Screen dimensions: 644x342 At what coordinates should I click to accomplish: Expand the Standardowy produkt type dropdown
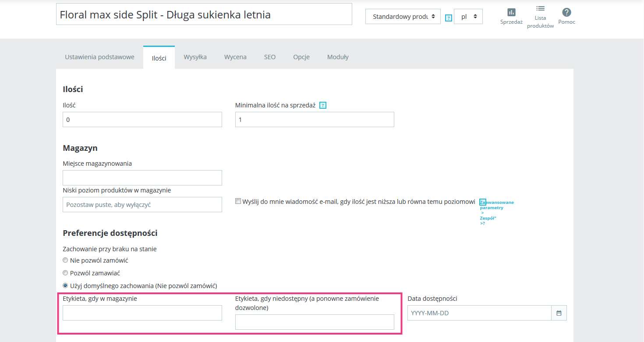coord(403,17)
